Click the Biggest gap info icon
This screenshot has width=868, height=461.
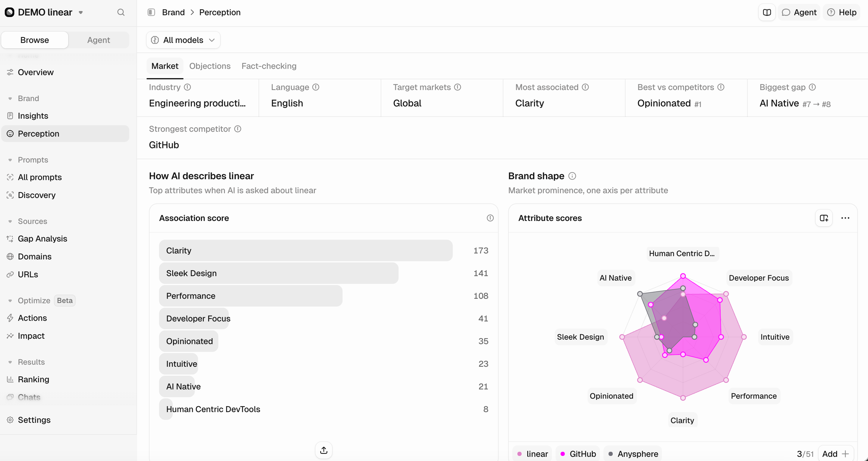tap(812, 87)
